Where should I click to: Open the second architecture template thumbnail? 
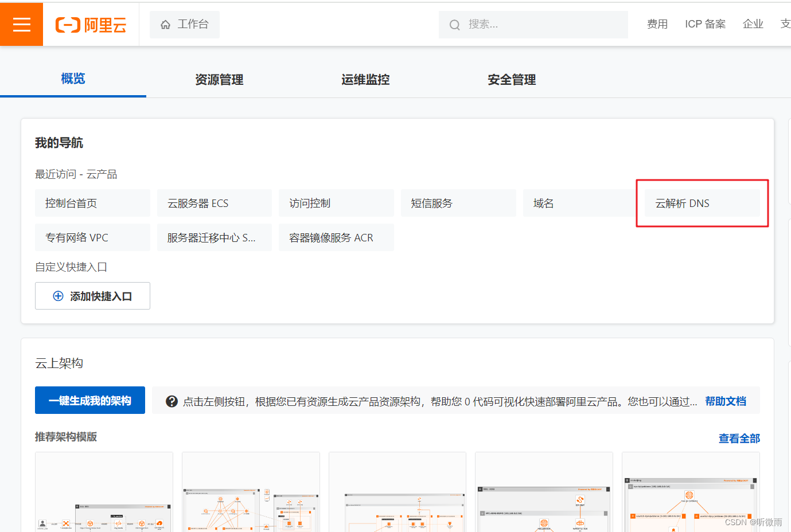pyautogui.click(x=251, y=492)
